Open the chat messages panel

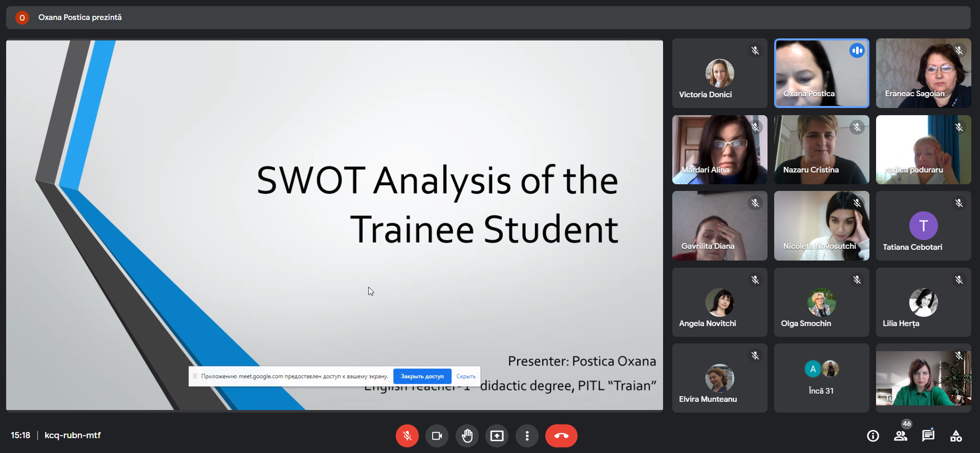(928, 436)
